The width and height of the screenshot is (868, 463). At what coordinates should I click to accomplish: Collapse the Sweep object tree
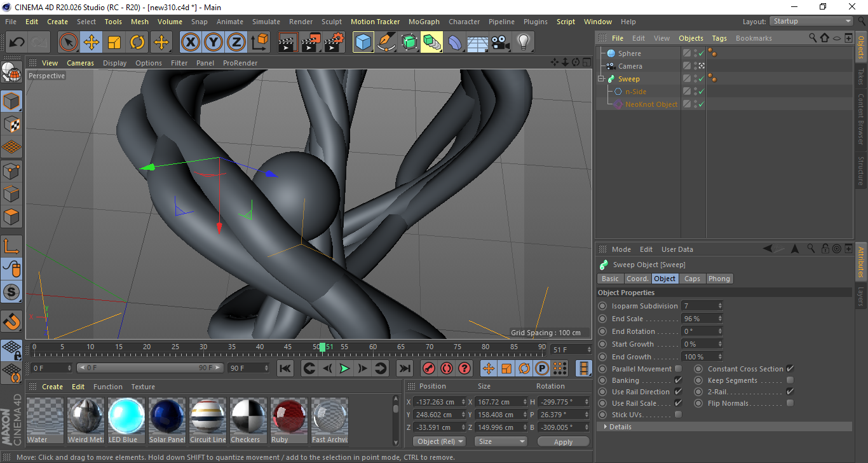point(601,79)
